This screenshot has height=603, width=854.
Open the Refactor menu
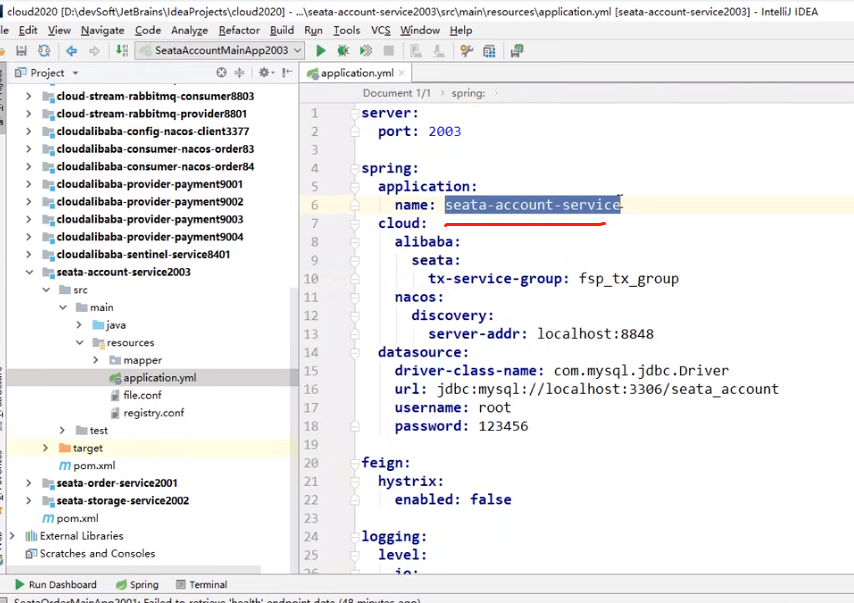click(x=239, y=30)
